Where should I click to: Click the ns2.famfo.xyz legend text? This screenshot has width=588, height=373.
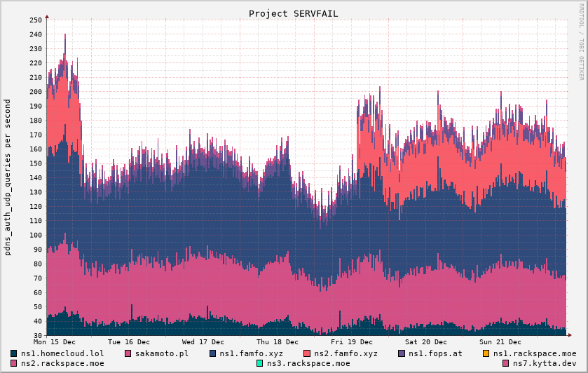click(x=346, y=353)
